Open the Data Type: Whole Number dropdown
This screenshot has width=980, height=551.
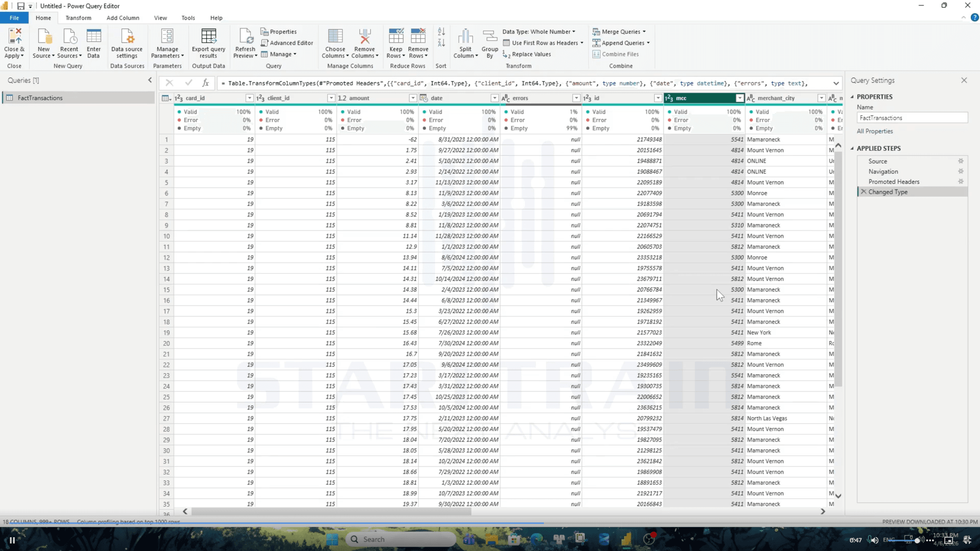point(539,32)
